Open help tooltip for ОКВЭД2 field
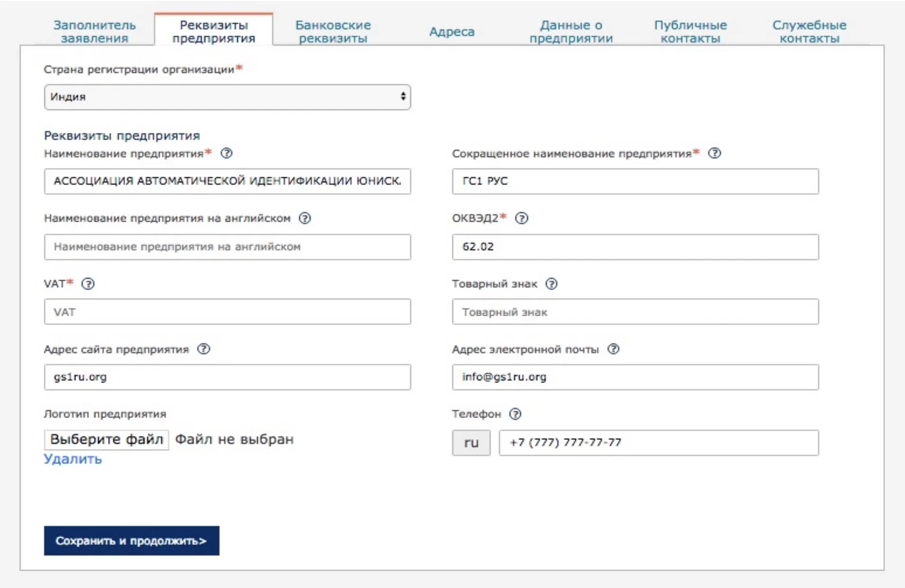This screenshot has width=905, height=588. [x=521, y=218]
